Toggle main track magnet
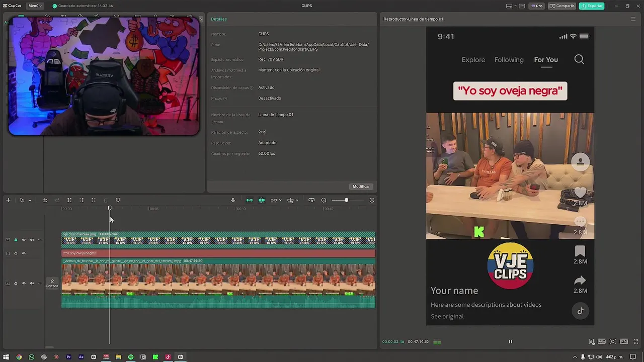 [250, 200]
